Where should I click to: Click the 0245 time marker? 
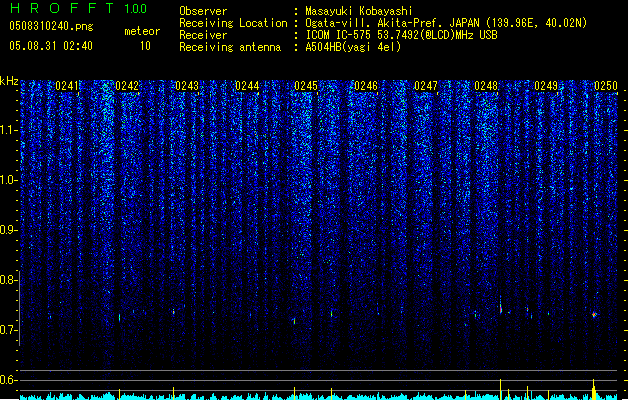click(x=306, y=86)
